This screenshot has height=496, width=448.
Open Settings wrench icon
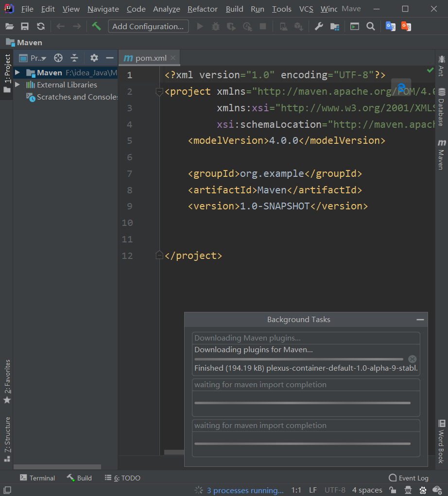coord(319,26)
